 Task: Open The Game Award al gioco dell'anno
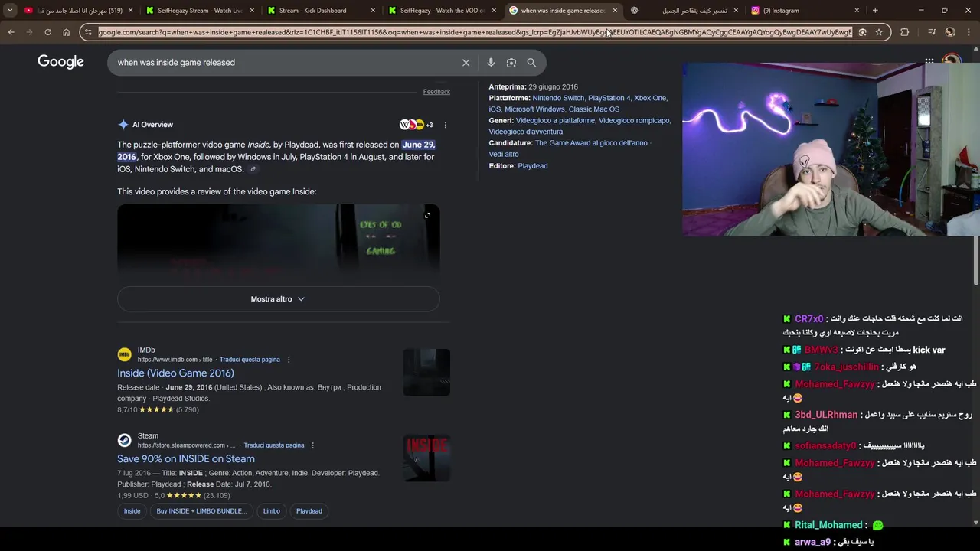pos(591,143)
